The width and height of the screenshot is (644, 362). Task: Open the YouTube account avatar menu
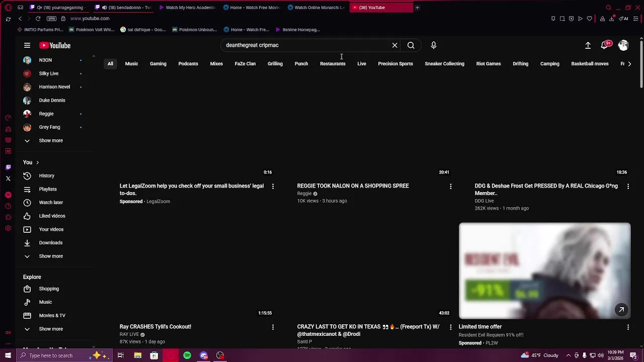623,45
